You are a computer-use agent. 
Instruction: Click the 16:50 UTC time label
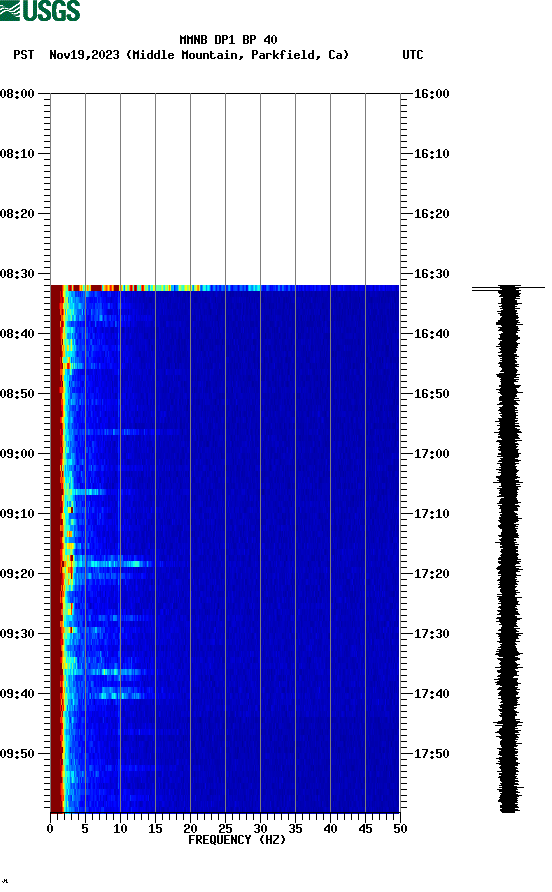click(431, 394)
